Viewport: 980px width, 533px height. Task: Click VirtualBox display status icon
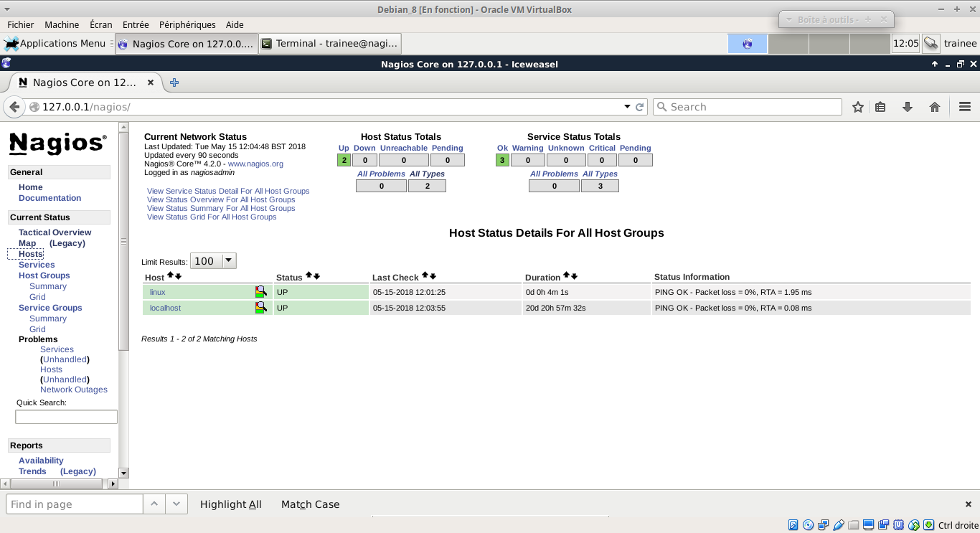point(868,525)
